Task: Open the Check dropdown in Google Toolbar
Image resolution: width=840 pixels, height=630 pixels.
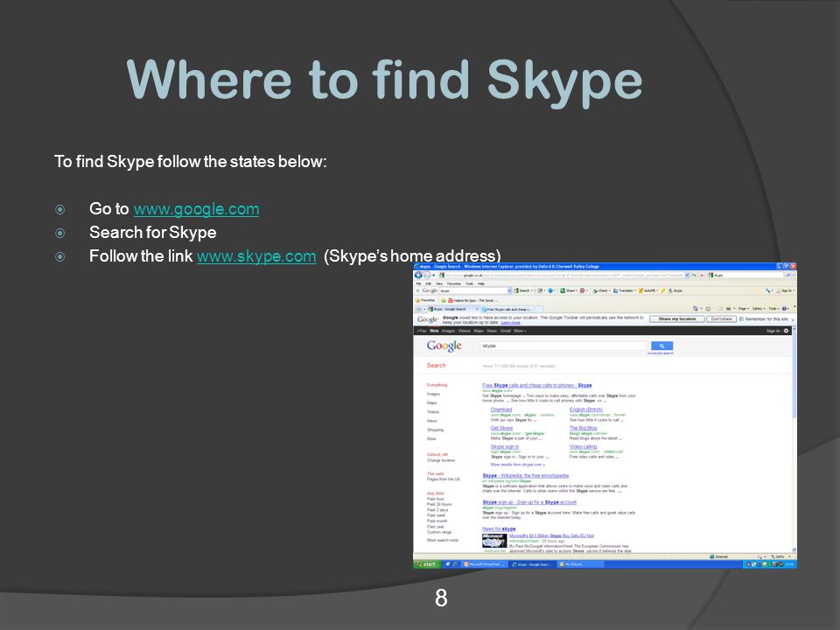Action: point(602,290)
